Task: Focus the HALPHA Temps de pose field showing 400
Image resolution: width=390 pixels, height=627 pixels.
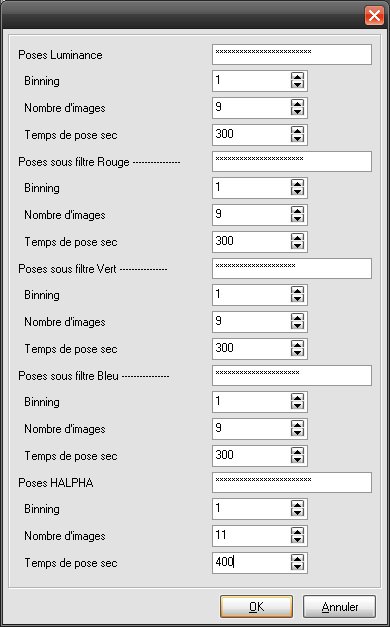Action: click(x=252, y=563)
